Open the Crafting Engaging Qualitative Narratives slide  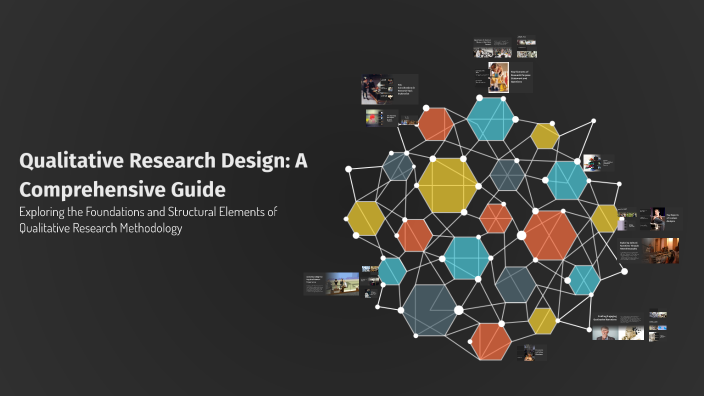(618, 326)
